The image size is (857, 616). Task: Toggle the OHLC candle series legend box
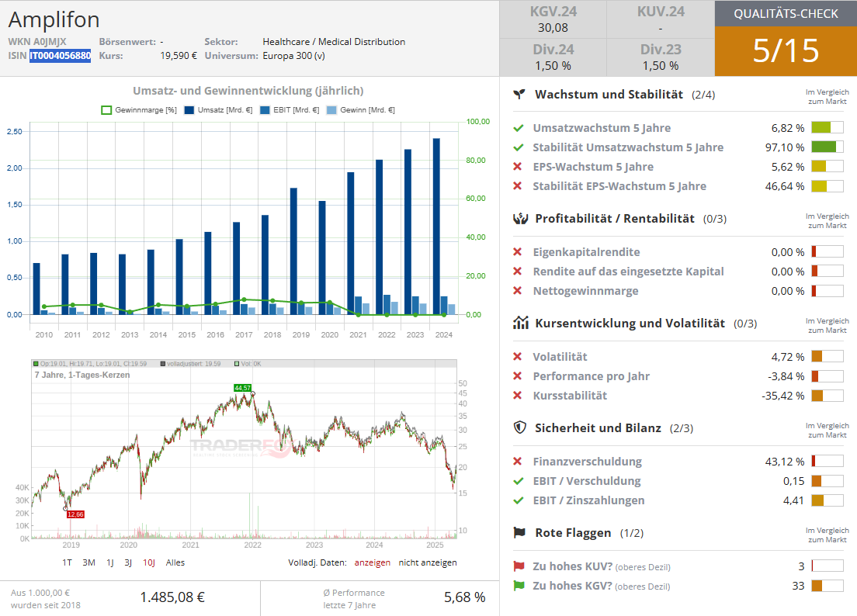[x=36, y=364]
